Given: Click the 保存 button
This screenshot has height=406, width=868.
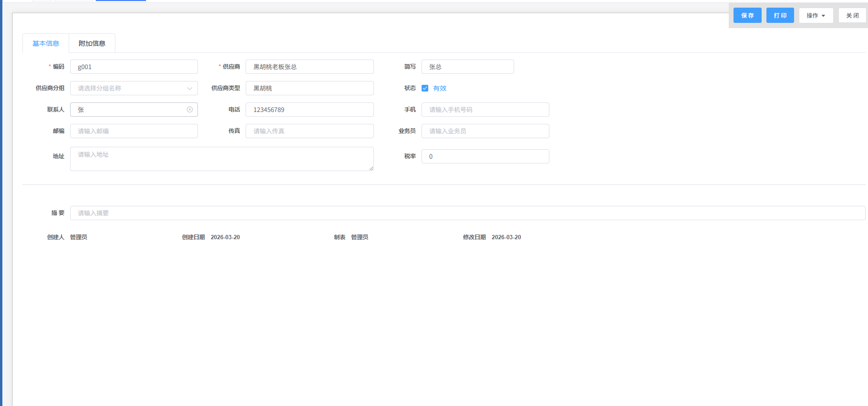Looking at the screenshot, I should click(x=747, y=16).
